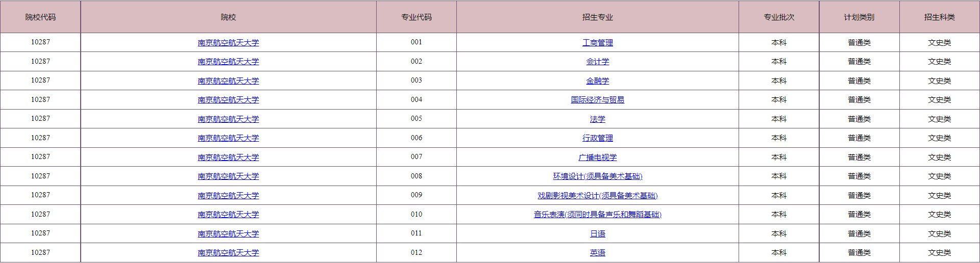Select major code cell 006

pyautogui.click(x=416, y=138)
